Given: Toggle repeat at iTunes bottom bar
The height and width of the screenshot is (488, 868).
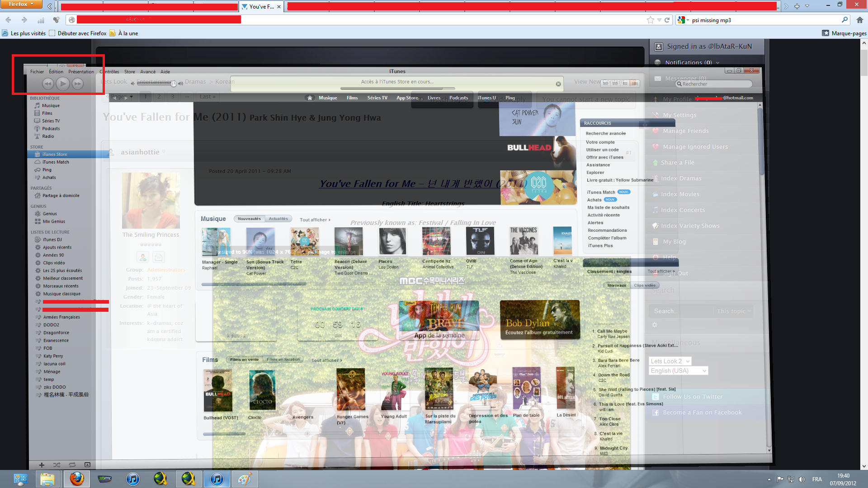Looking at the screenshot, I should tap(72, 465).
